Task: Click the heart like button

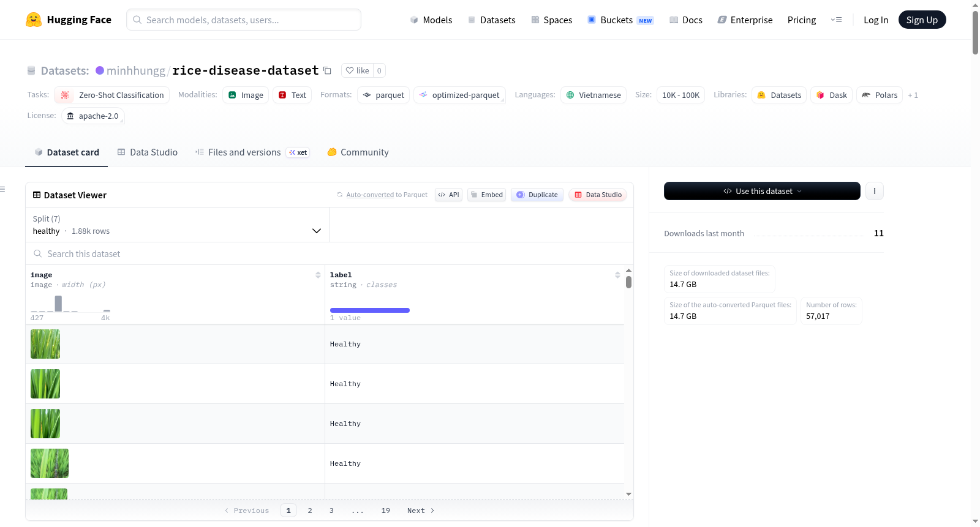Action: [x=357, y=70]
